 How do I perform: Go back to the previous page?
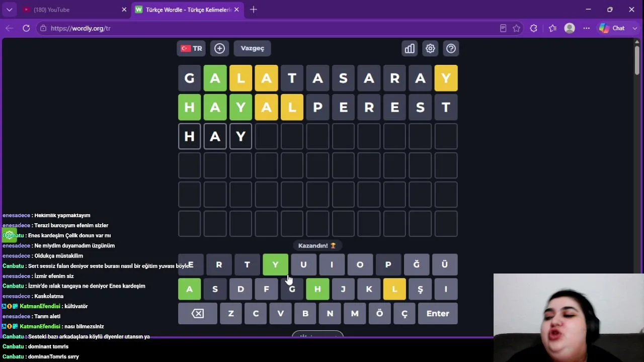coord(9,28)
